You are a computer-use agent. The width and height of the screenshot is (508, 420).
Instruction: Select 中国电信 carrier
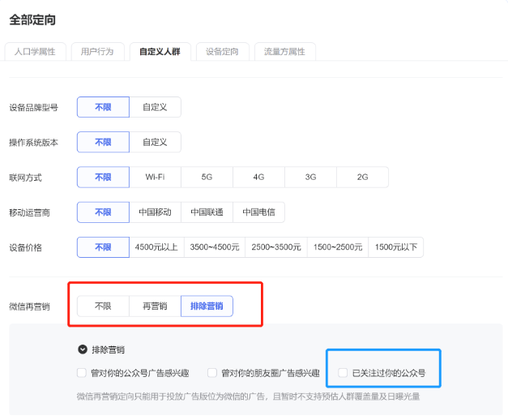tap(258, 212)
